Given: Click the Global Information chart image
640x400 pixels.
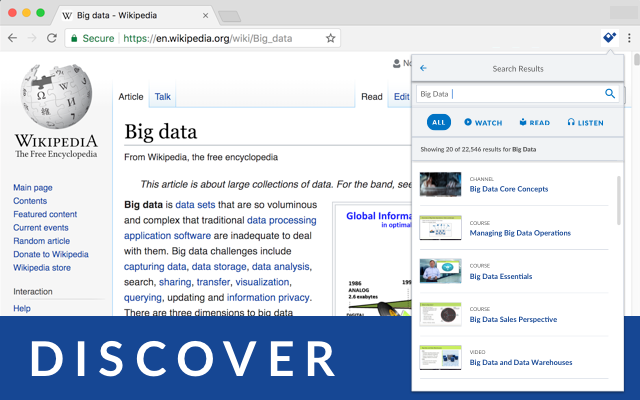Looking at the screenshot, I should (373, 259).
